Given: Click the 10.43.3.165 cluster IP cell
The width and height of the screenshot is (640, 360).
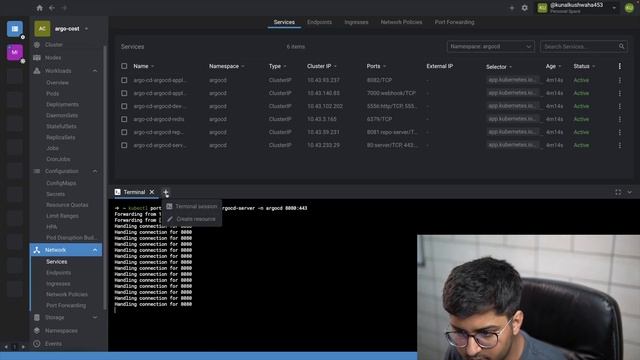Looking at the screenshot, I should tap(322, 119).
